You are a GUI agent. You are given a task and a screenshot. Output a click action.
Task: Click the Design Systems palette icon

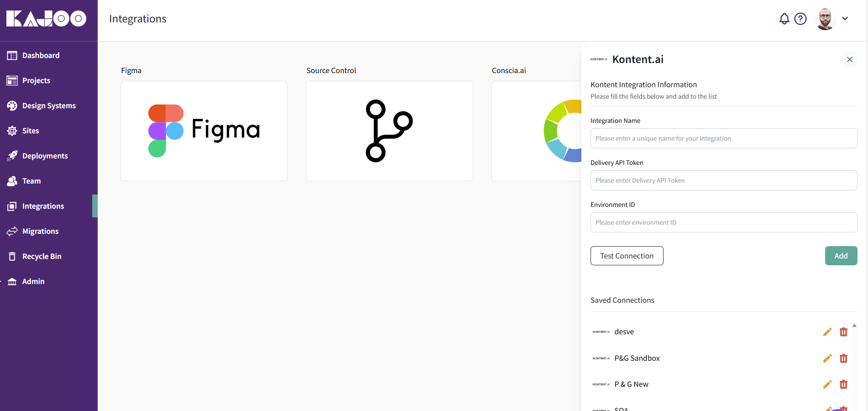[12, 105]
